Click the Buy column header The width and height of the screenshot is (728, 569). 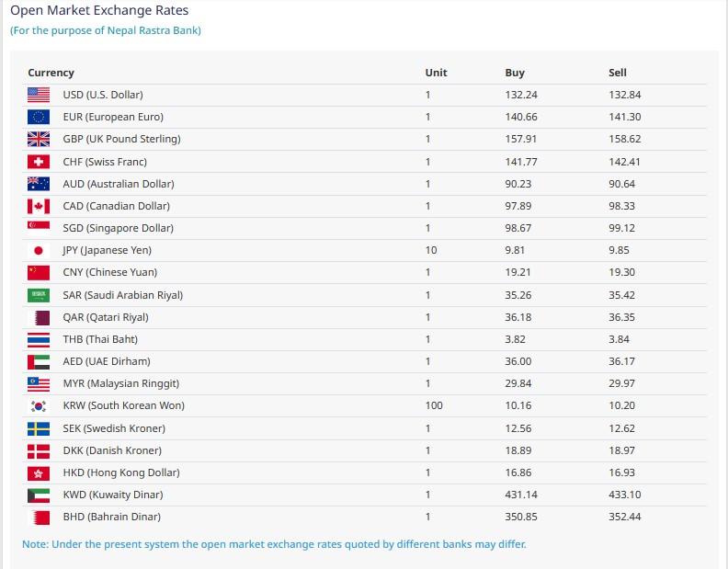[515, 73]
